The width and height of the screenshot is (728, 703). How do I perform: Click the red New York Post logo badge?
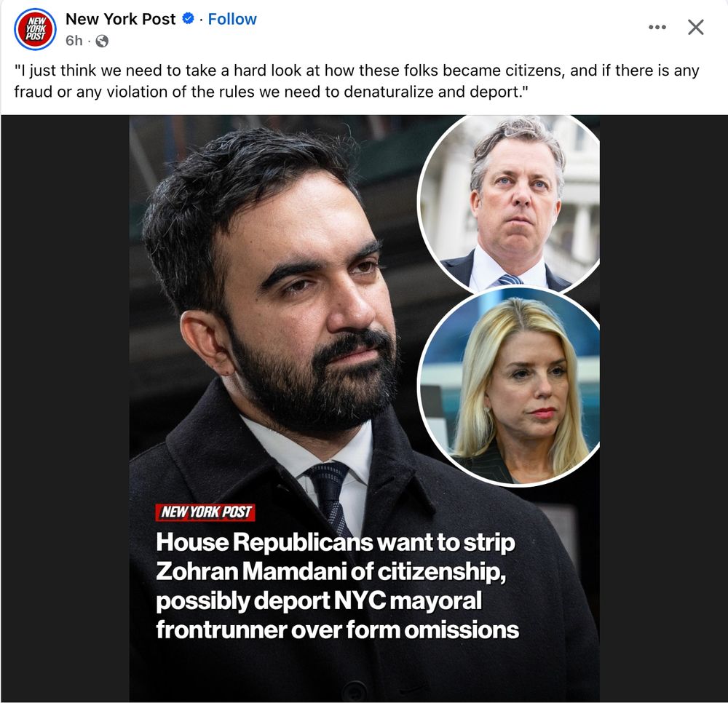pyautogui.click(x=205, y=512)
